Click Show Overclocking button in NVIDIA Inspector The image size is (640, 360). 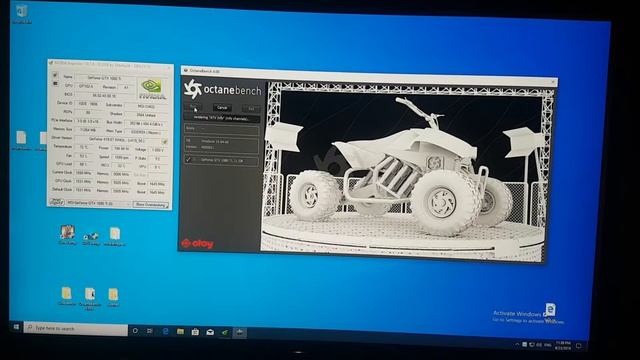pyautogui.click(x=151, y=204)
